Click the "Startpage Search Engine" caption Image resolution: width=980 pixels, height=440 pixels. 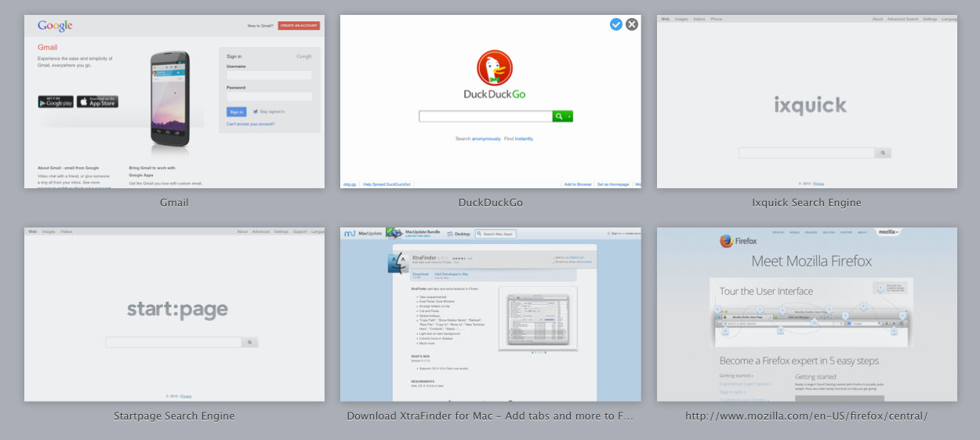click(174, 416)
